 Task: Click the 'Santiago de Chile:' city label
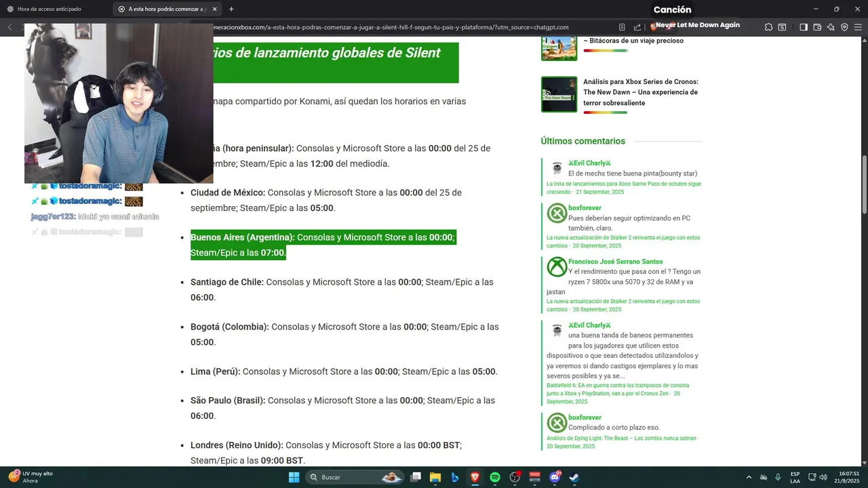pyautogui.click(x=227, y=282)
